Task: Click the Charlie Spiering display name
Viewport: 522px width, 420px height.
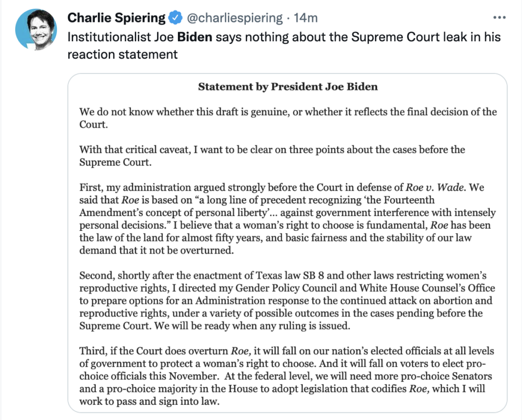Action: [x=116, y=18]
